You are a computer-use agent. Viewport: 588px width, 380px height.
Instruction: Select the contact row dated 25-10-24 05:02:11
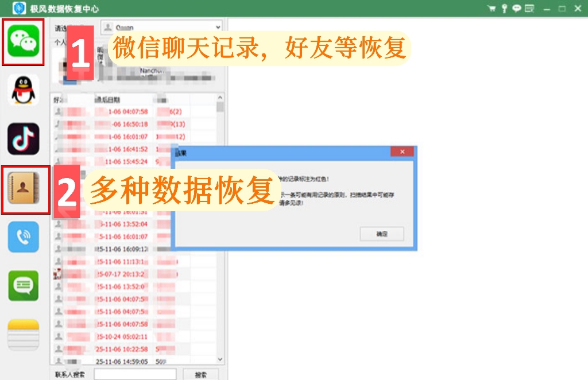tap(133, 336)
